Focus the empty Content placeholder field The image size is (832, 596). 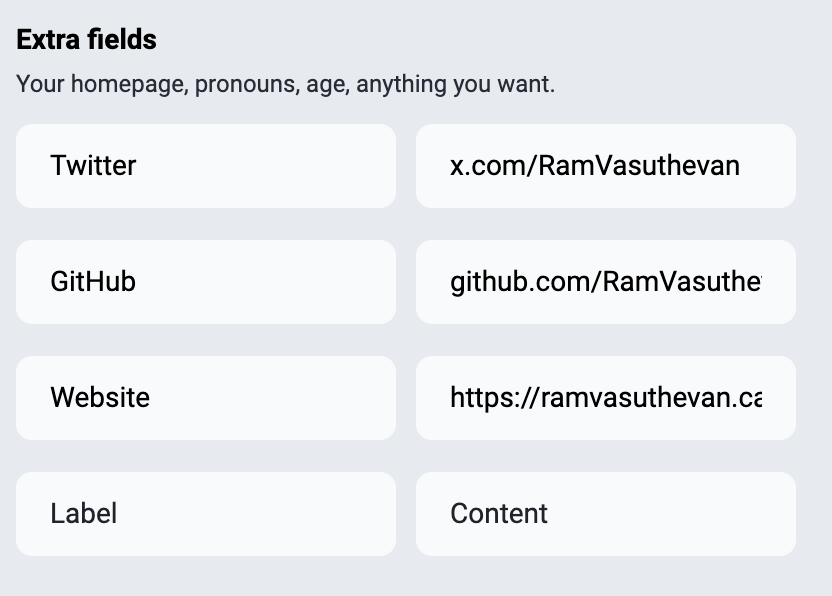(605, 514)
